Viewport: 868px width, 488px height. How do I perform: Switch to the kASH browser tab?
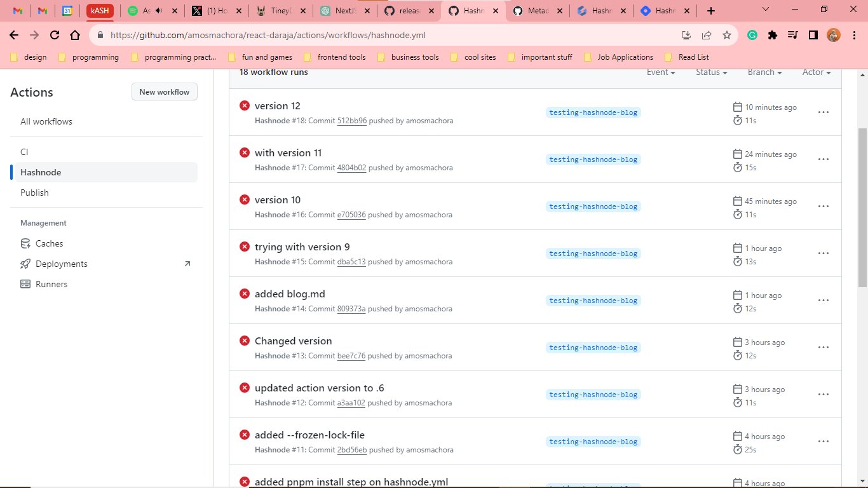coord(100,11)
